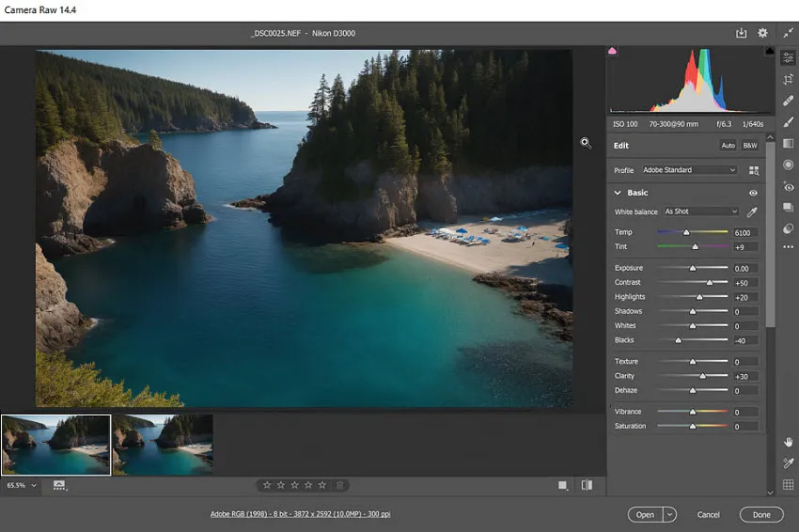This screenshot has height=532, width=799.
Task: Click the Blacks slider handle
Action: [679, 340]
